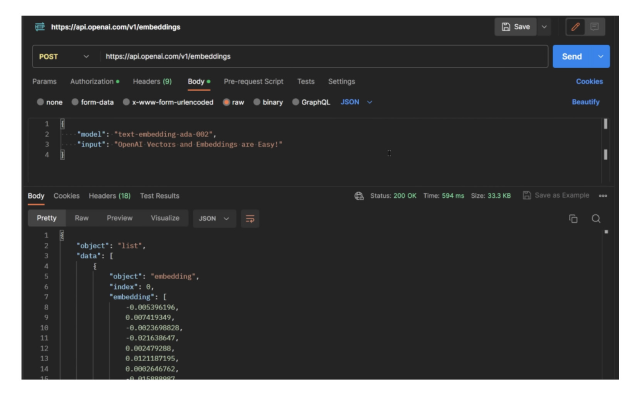This screenshot has width=640, height=397.
Task: Switch to the Authorization tab
Action: (x=95, y=82)
